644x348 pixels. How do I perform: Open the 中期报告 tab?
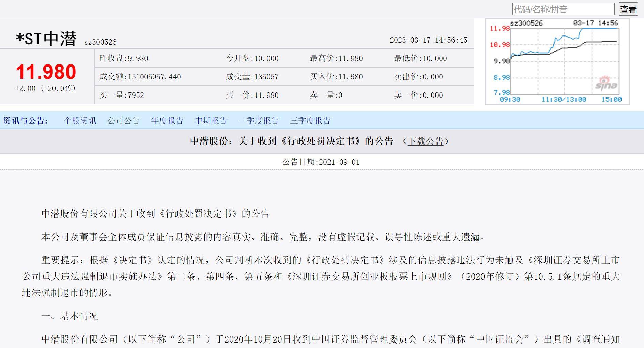pos(211,120)
